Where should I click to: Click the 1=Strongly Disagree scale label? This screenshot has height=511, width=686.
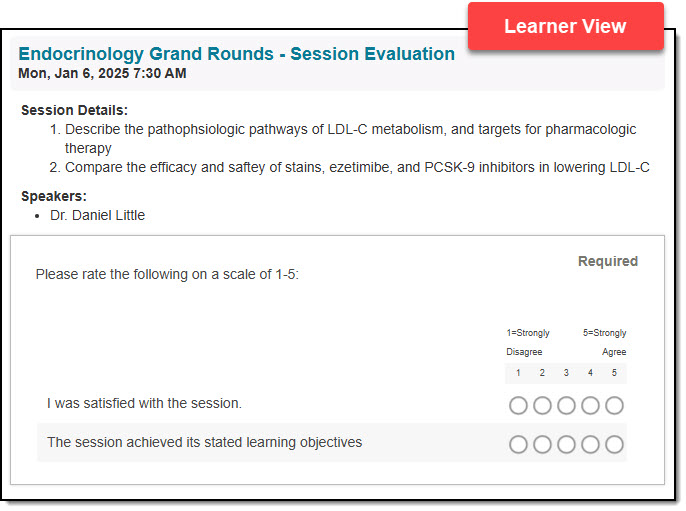tap(528, 342)
